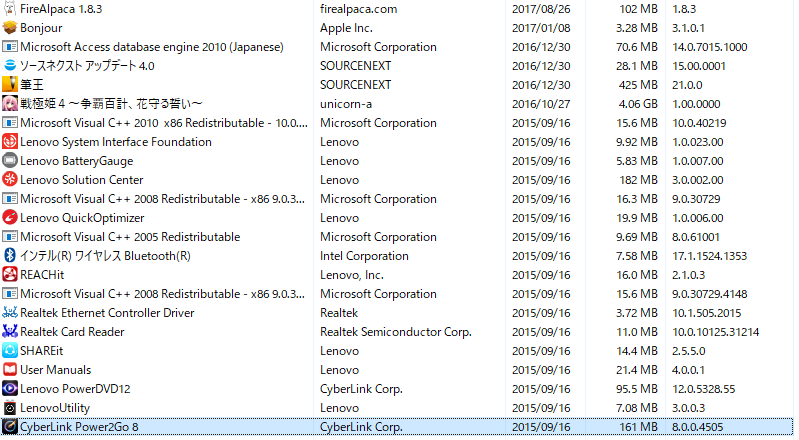Click the 2017/08/26 install date

tap(541, 9)
